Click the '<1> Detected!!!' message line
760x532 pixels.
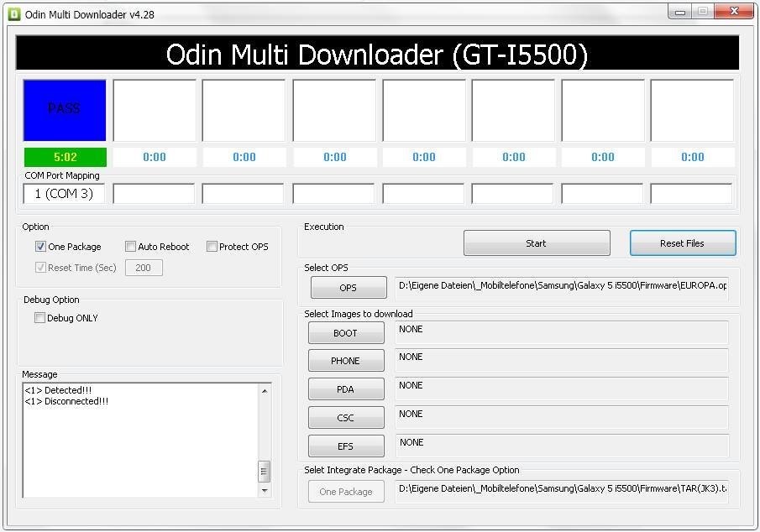(58, 390)
